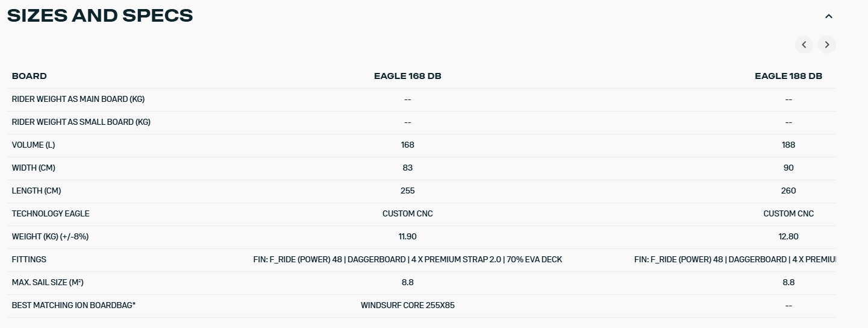This screenshot has width=868, height=328.
Task: Click the Board header label
Action: click(x=29, y=76)
